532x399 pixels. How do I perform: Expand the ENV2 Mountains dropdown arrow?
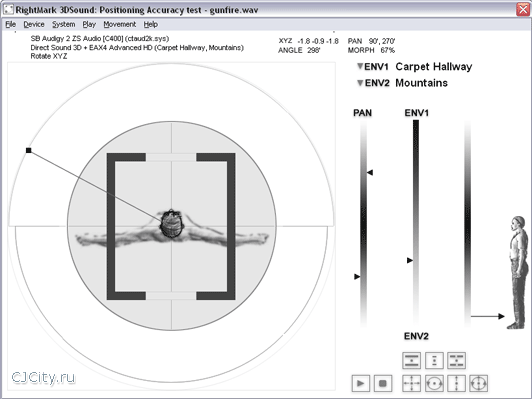(360, 83)
